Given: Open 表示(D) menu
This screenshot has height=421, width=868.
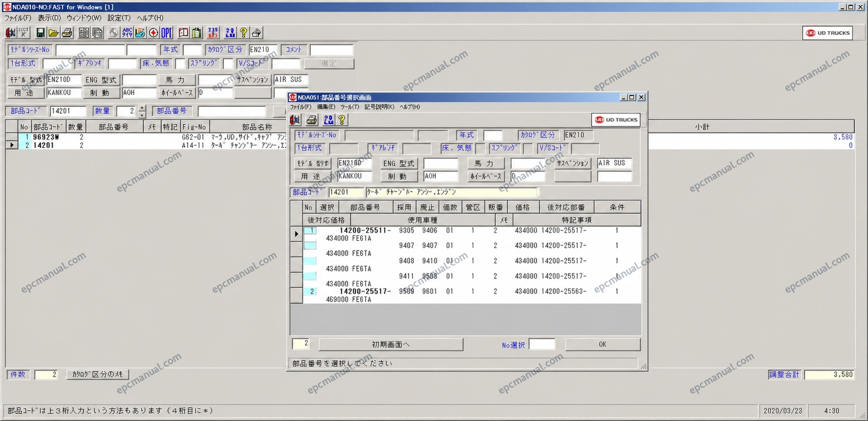Looking at the screenshot, I should tap(49, 18).
